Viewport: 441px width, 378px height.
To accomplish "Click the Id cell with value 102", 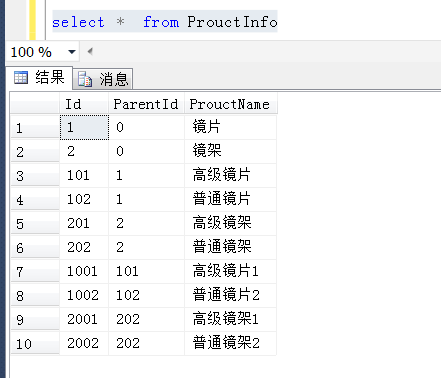I will pos(84,199).
